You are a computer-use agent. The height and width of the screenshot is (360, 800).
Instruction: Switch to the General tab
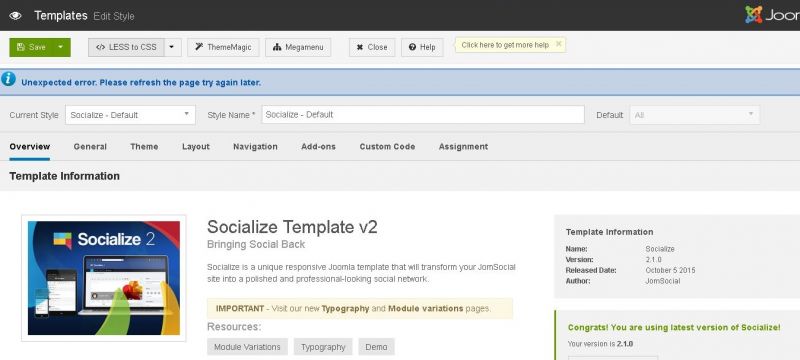pos(90,147)
